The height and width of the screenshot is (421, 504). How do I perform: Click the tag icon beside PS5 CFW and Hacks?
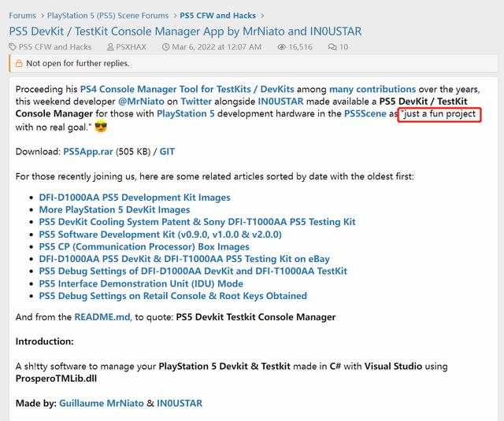click(x=13, y=47)
